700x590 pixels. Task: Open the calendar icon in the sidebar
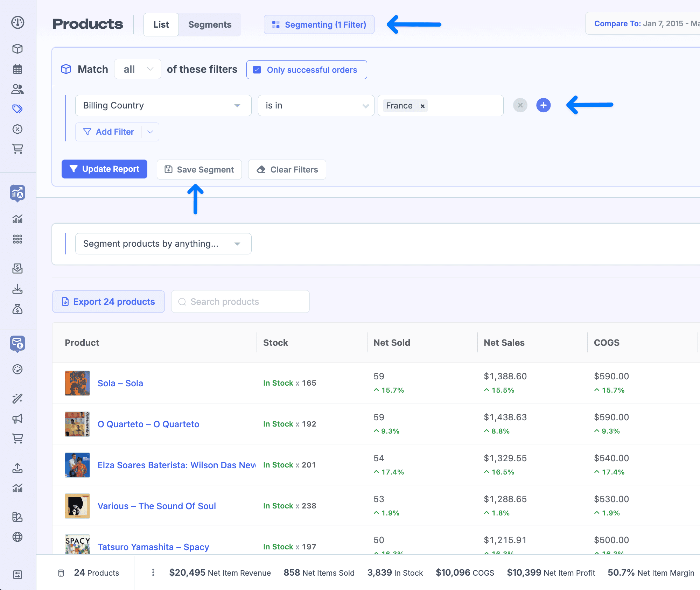pos(17,69)
